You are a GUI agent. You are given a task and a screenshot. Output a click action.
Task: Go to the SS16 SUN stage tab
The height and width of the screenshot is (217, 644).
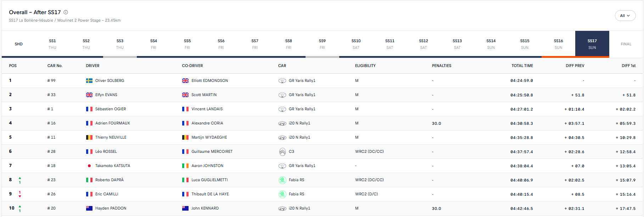coord(558,44)
